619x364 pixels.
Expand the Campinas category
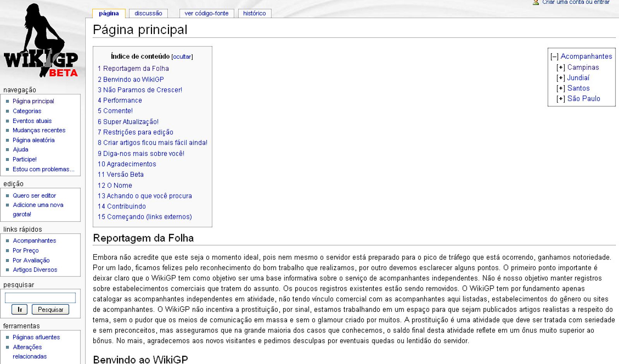(560, 67)
